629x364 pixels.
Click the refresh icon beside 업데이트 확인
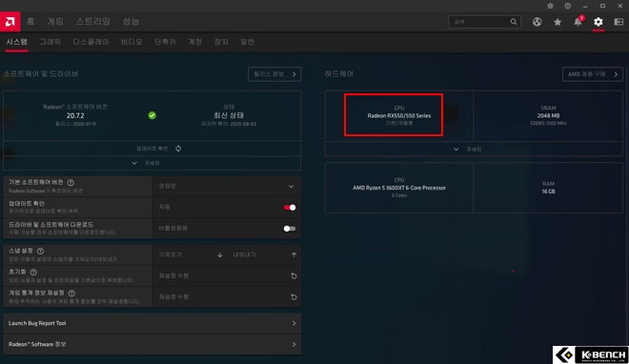pos(178,149)
